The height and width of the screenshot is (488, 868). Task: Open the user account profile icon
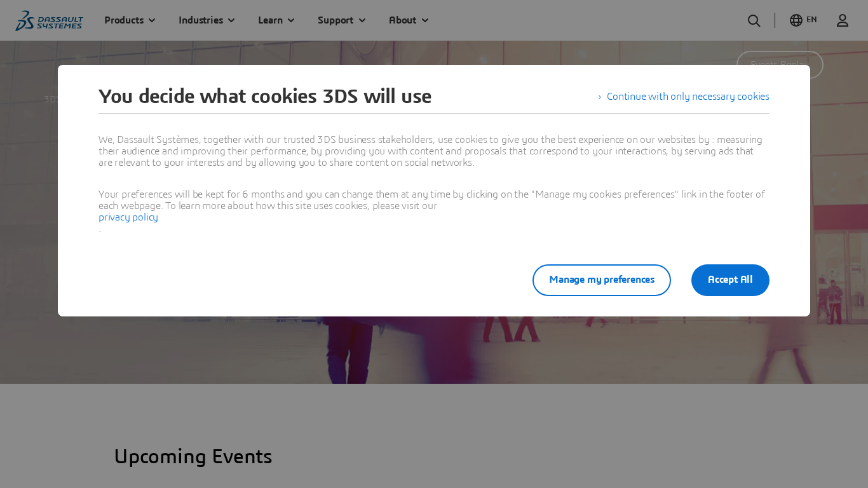[x=842, y=20]
